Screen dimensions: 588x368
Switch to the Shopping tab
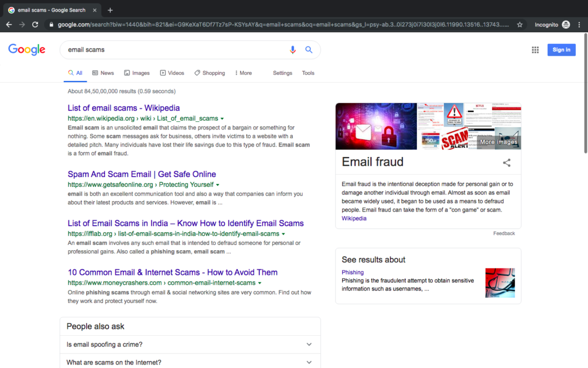pos(210,73)
